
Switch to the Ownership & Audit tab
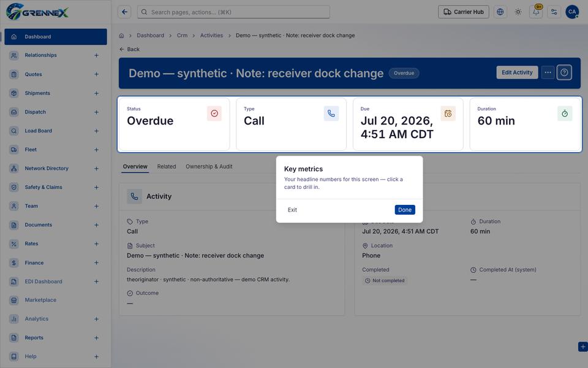tap(209, 166)
